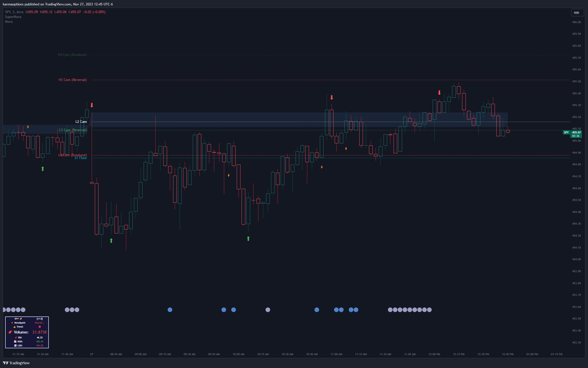Click the 09:00 AM time axis label
The image size is (588, 368).
[x=141, y=353]
